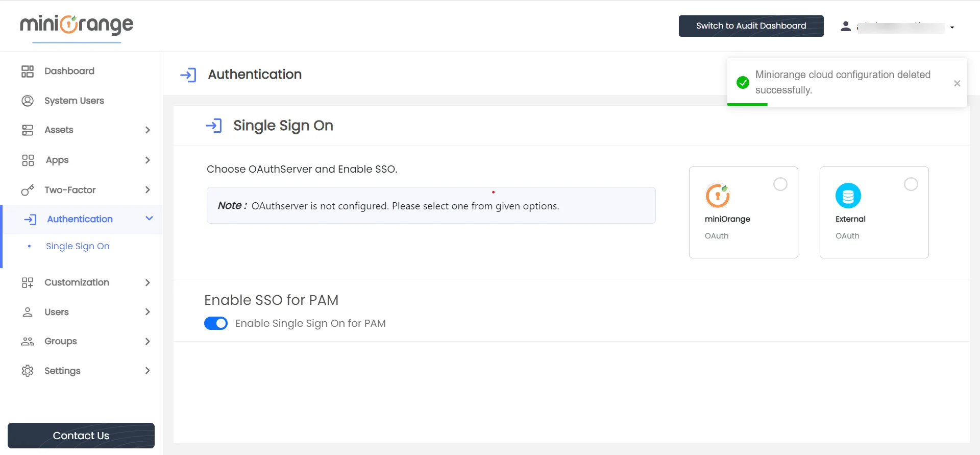Click the Single Sign On section icon
Viewport: 980px width, 455px height.
(214, 126)
